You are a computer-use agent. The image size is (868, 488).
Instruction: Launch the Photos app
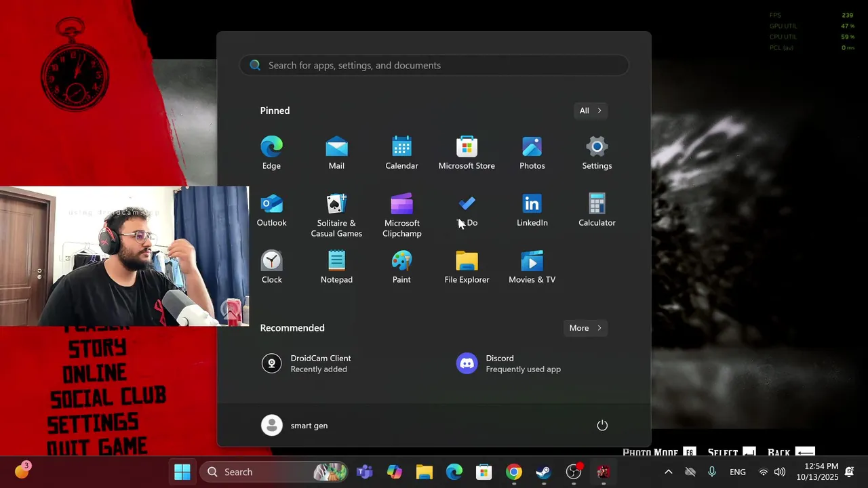[x=532, y=153]
